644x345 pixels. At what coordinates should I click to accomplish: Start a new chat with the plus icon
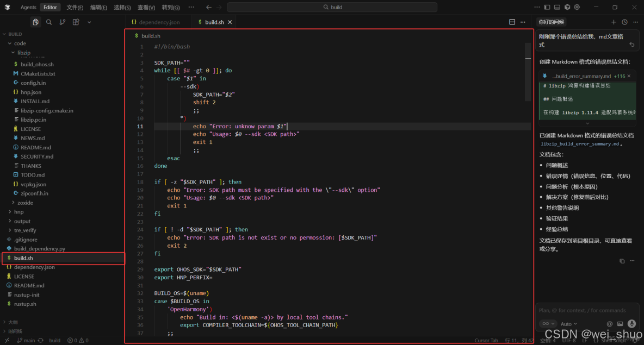point(614,22)
